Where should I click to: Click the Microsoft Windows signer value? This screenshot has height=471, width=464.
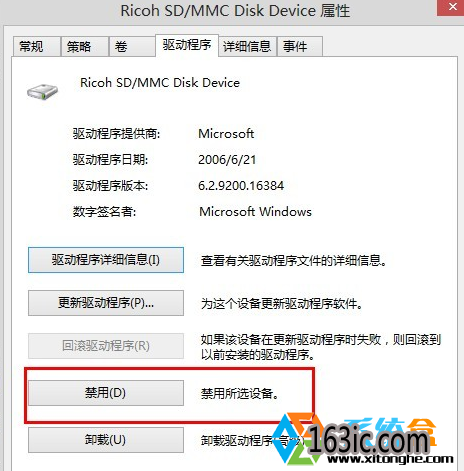(255, 212)
